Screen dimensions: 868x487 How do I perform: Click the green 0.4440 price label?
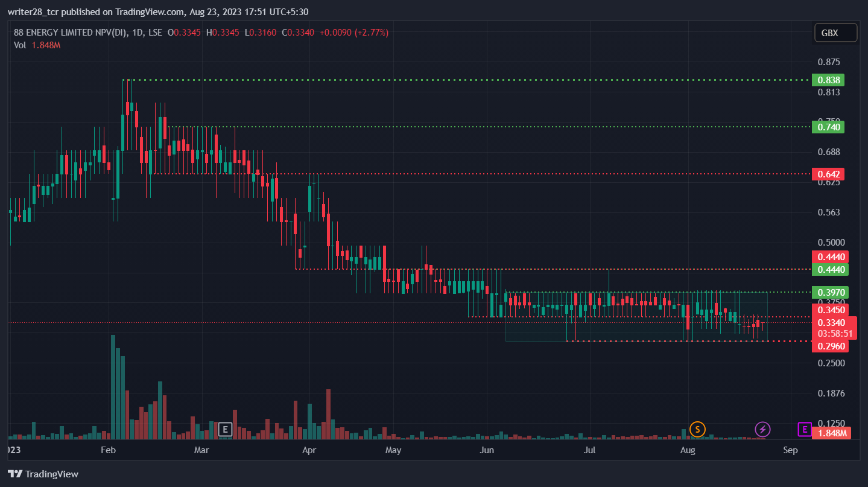point(830,269)
